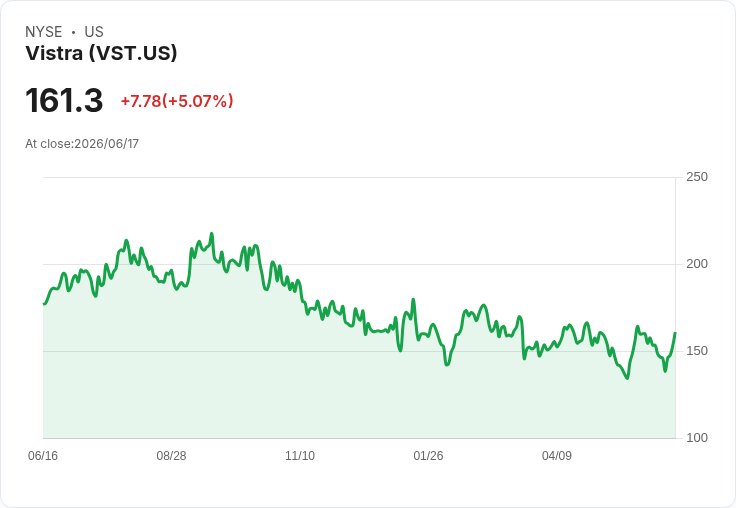Click the chart's highest peak above 200
This screenshot has height=508, width=736.
click(212, 233)
